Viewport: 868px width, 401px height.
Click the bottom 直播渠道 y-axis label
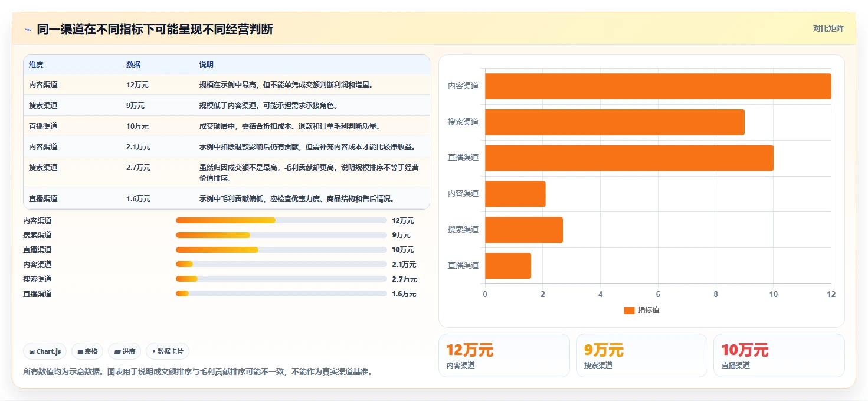tap(463, 266)
